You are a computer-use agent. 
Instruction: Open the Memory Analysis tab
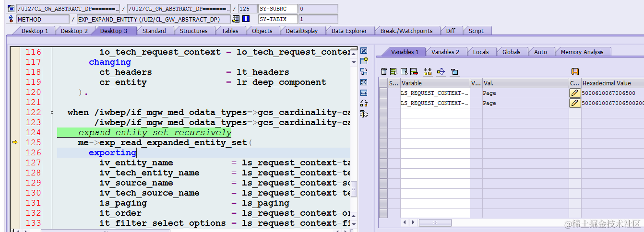(x=582, y=52)
